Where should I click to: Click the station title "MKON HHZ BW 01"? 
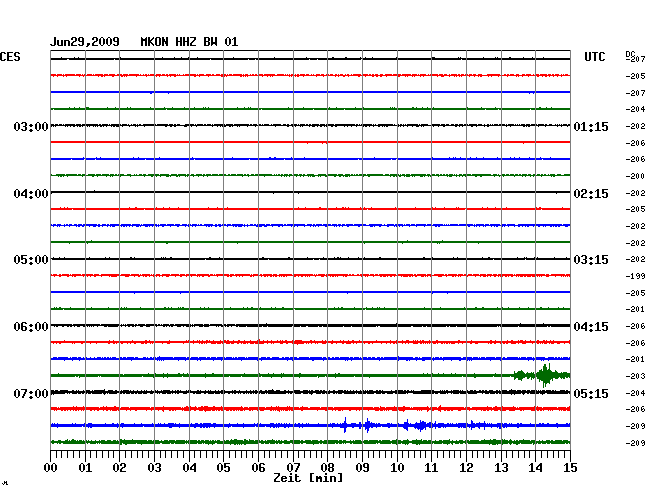pyautogui.click(x=189, y=42)
